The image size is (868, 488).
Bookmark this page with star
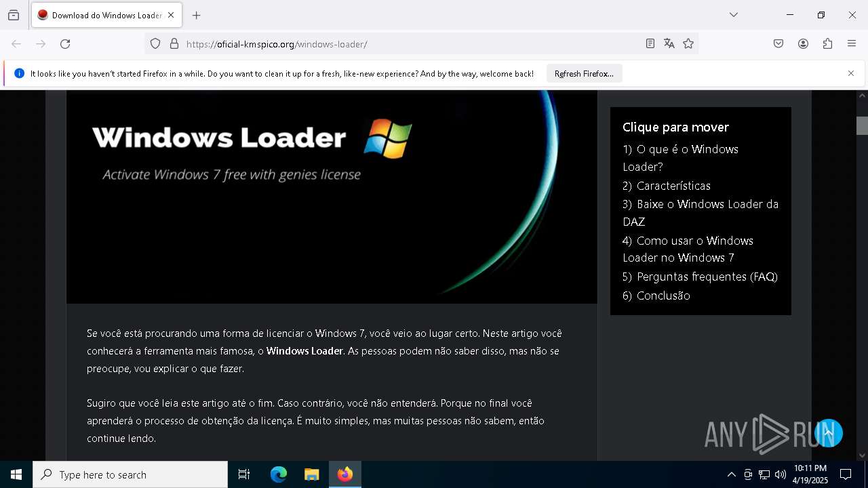[688, 44]
